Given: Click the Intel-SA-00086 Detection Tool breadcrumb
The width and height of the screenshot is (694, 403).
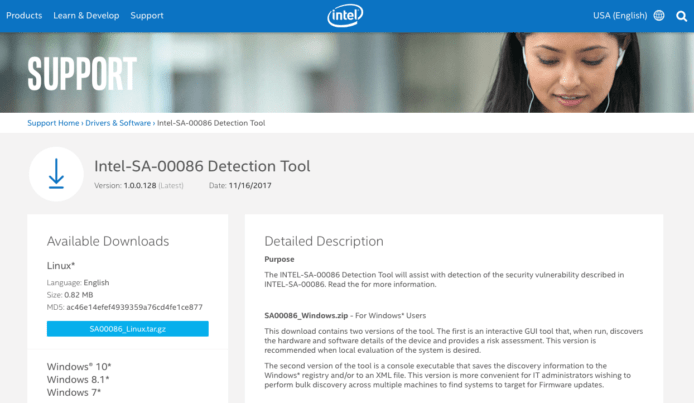Looking at the screenshot, I should pyautogui.click(x=211, y=123).
